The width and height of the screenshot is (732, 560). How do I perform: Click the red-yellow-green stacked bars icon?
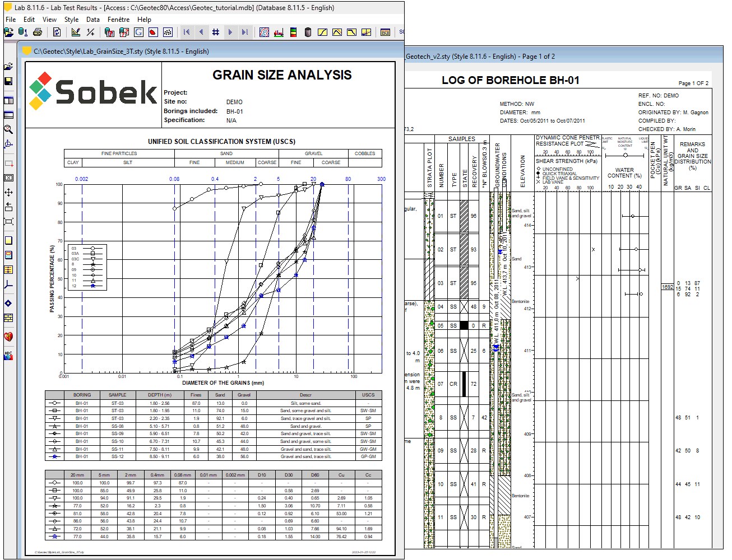pos(293,32)
